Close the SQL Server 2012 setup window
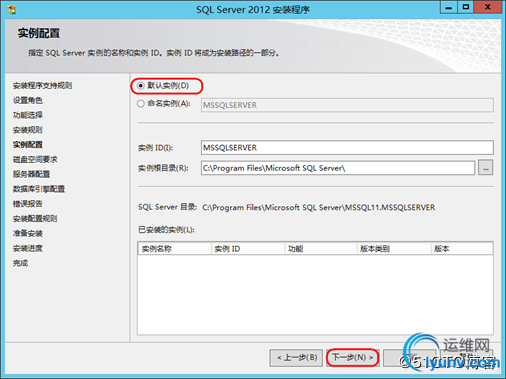 point(487,7)
